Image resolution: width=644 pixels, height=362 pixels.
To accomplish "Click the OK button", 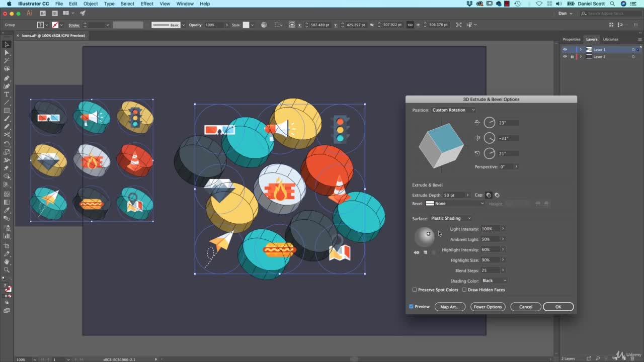I will tap(558, 307).
